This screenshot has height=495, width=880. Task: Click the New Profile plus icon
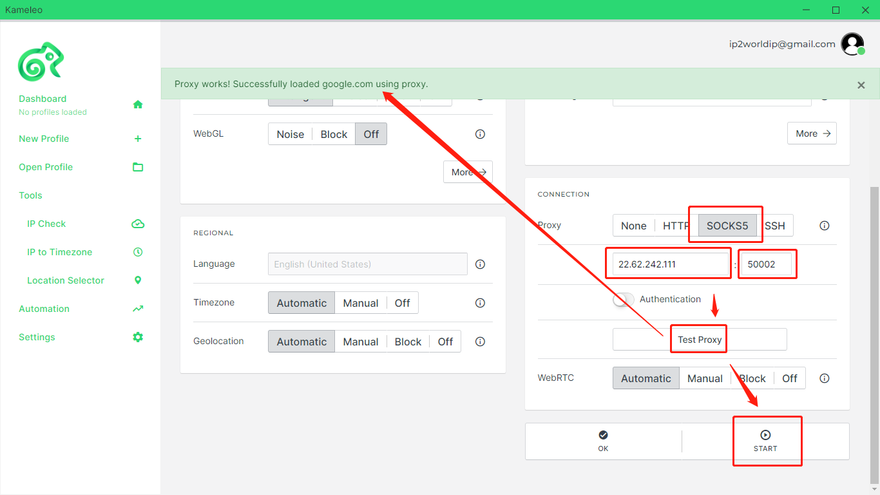click(138, 139)
